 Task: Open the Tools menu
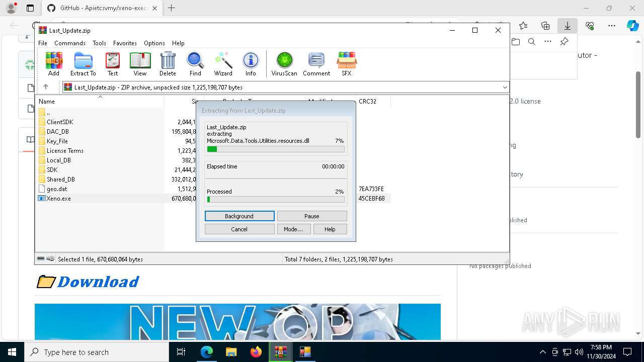point(99,43)
